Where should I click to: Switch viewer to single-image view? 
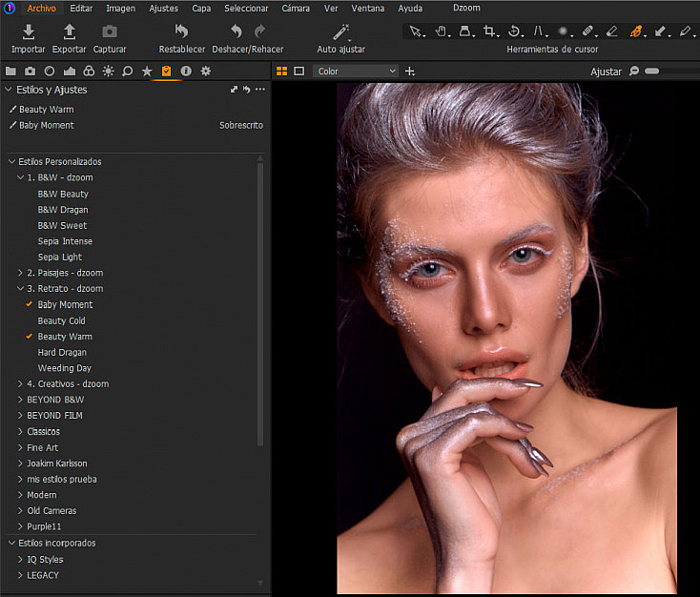tap(299, 71)
